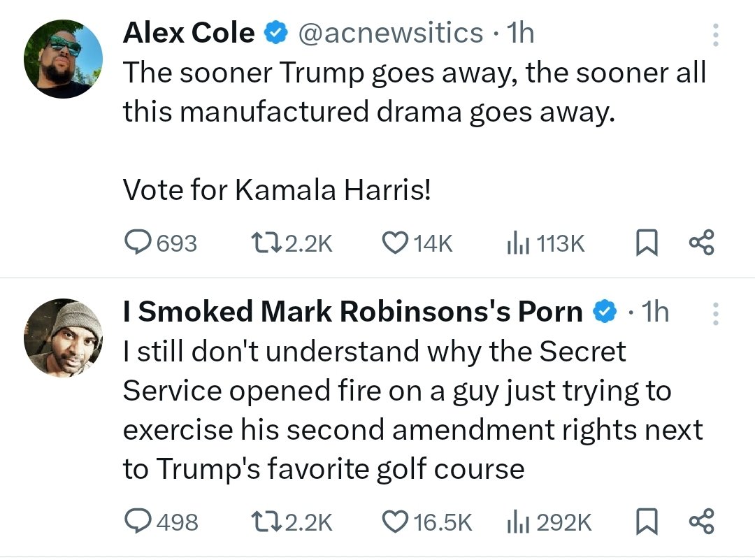The width and height of the screenshot is (755, 560).
Task: Bookmark the Secret Service golf course tweet
Action: coord(647,522)
